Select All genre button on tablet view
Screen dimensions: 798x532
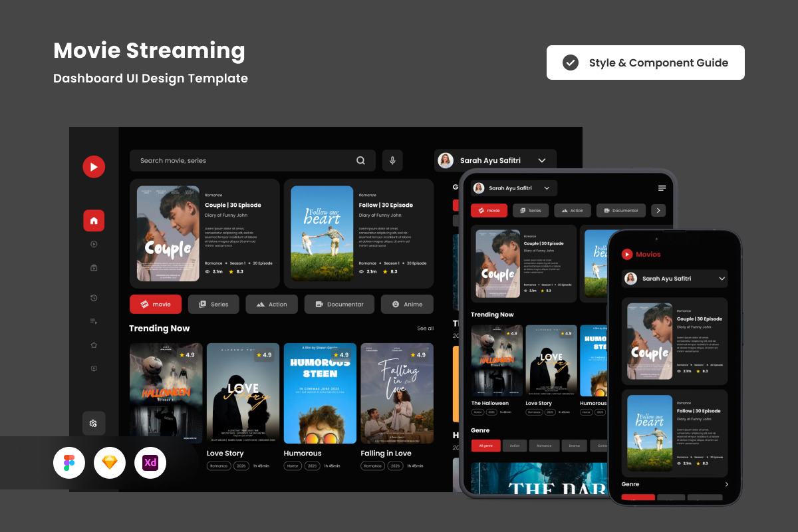tap(485, 446)
